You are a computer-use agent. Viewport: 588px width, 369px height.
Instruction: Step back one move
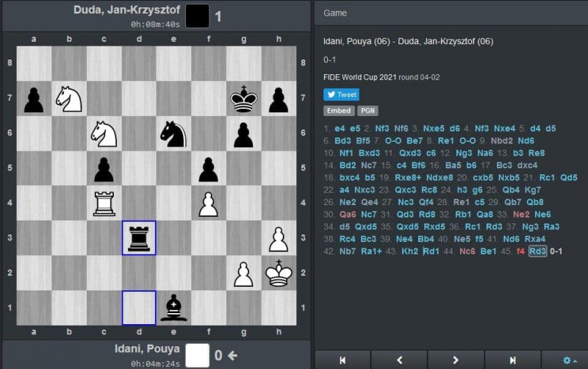[x=399, y=359]
